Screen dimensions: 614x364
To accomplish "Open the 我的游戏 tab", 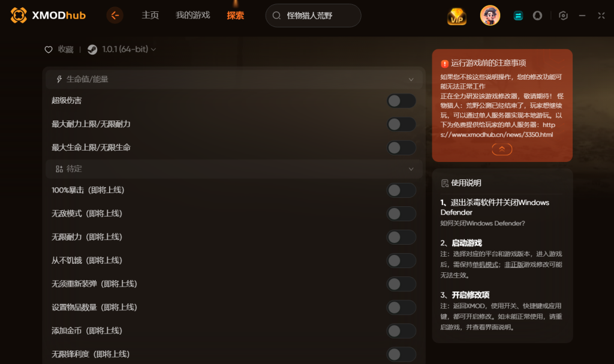I will pos(192,15).
